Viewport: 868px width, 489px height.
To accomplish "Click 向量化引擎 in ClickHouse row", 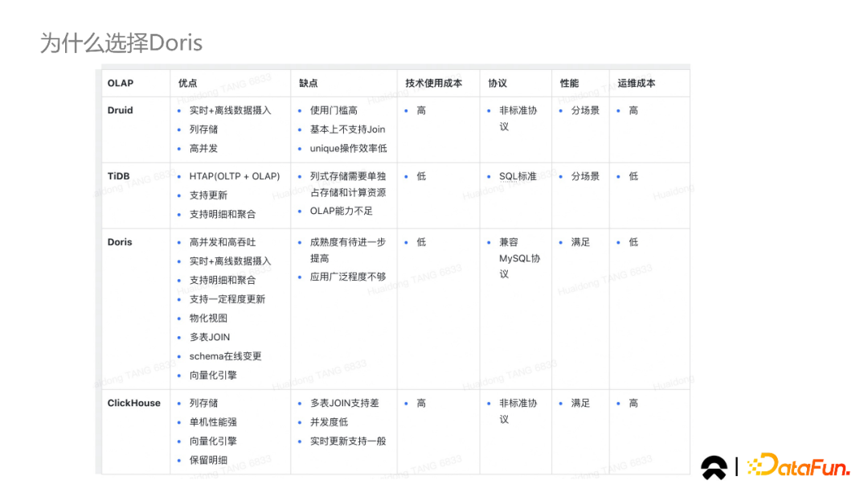I will coord(213,442).
